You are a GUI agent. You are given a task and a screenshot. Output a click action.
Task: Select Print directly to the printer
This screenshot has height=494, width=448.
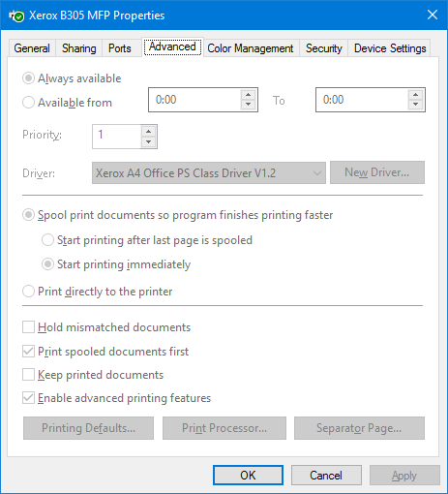point(28,292)
